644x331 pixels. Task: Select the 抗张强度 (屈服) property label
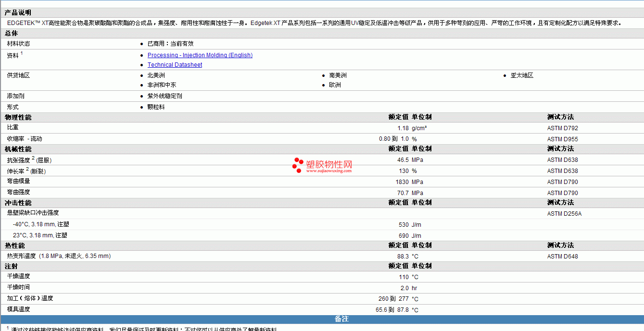pyautogui.click(x=29, y=159)
